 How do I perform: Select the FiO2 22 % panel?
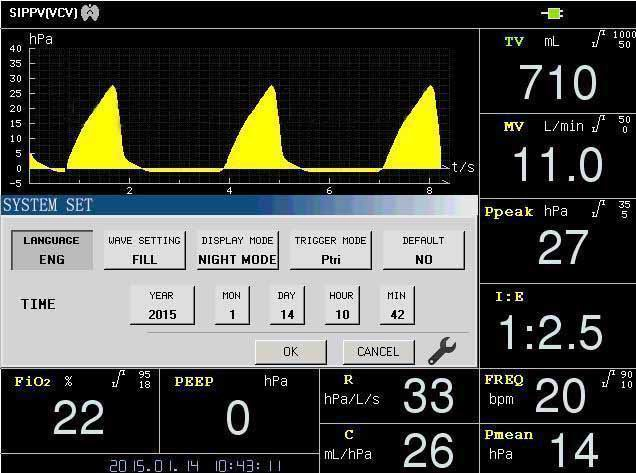point(80,411)
